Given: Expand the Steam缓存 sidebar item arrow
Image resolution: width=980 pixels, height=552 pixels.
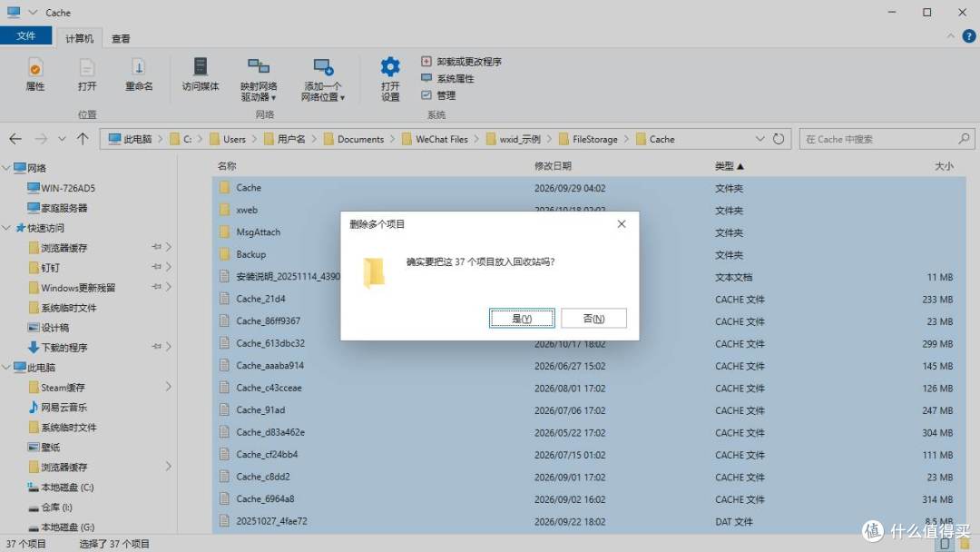Looking at the screenshot, I should (168, 387).
